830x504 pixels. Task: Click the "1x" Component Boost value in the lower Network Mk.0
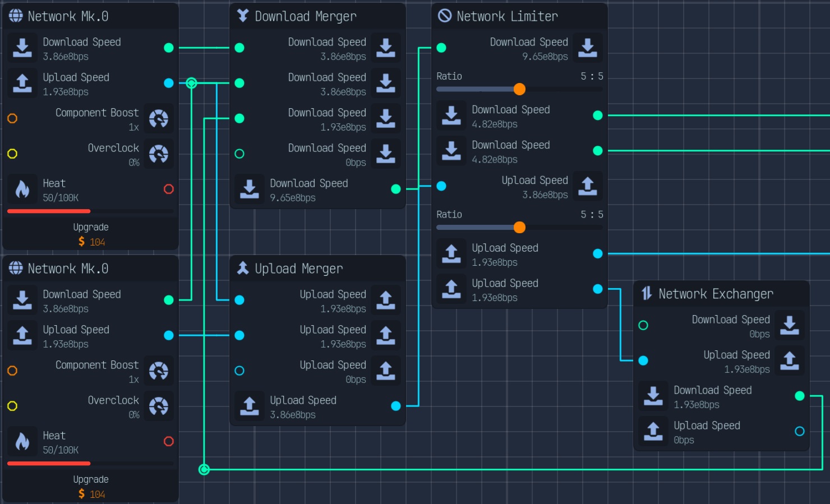pos(133,380)
